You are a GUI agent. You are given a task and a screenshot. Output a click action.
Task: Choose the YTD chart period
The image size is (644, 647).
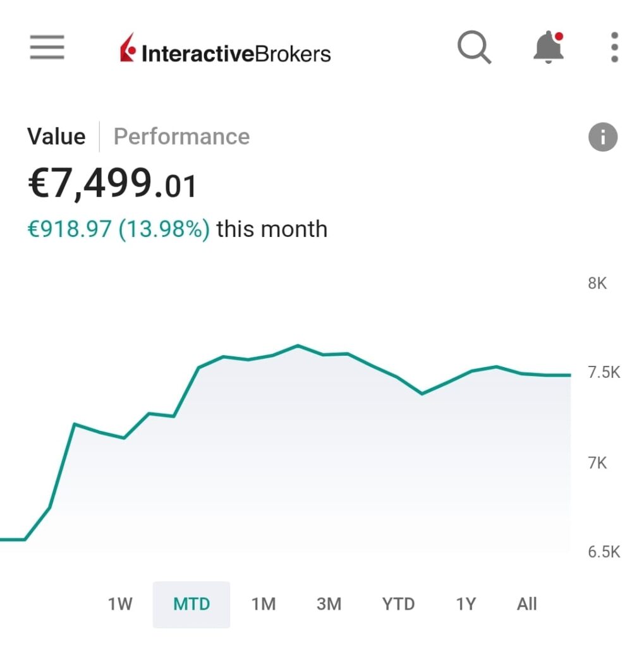tap(398, 604)
